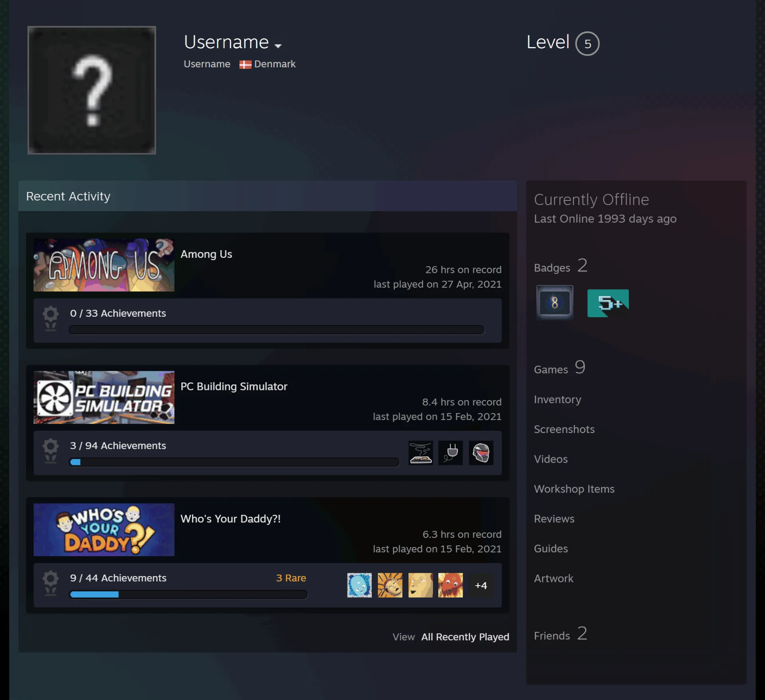
Task: View the red creature achievement icon
Action: pos(451,585)
